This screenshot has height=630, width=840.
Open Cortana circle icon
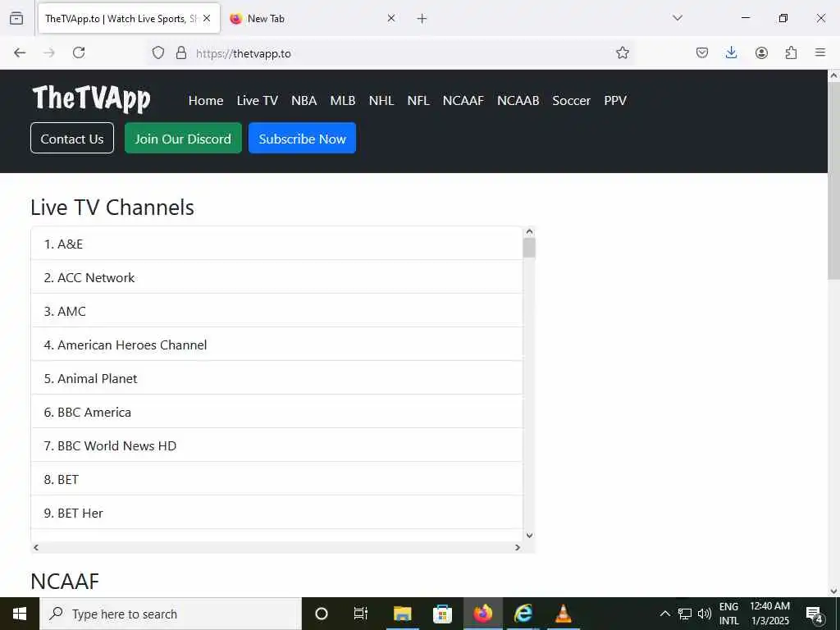[x=322, y=614]
